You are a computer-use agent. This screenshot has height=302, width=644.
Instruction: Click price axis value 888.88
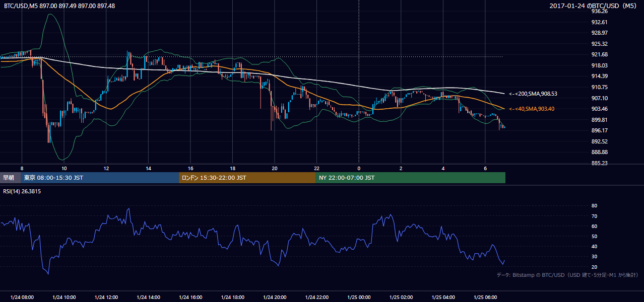pos(599,152)
